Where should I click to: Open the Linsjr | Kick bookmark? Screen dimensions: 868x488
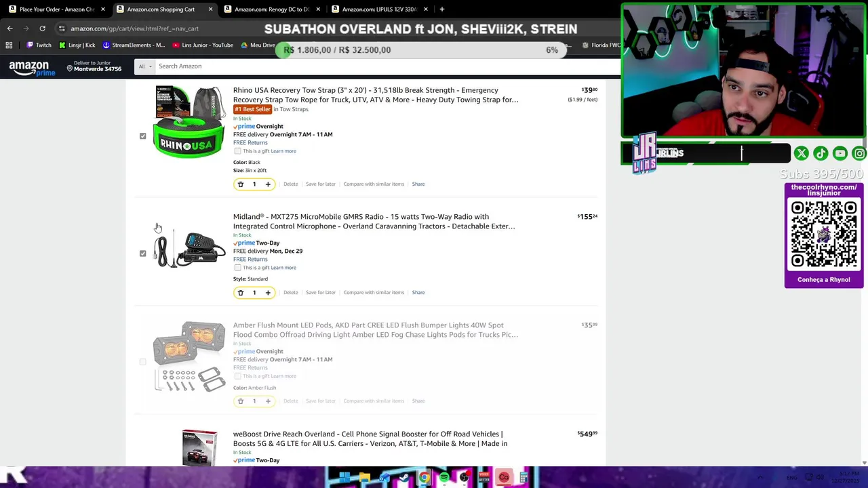77,45
